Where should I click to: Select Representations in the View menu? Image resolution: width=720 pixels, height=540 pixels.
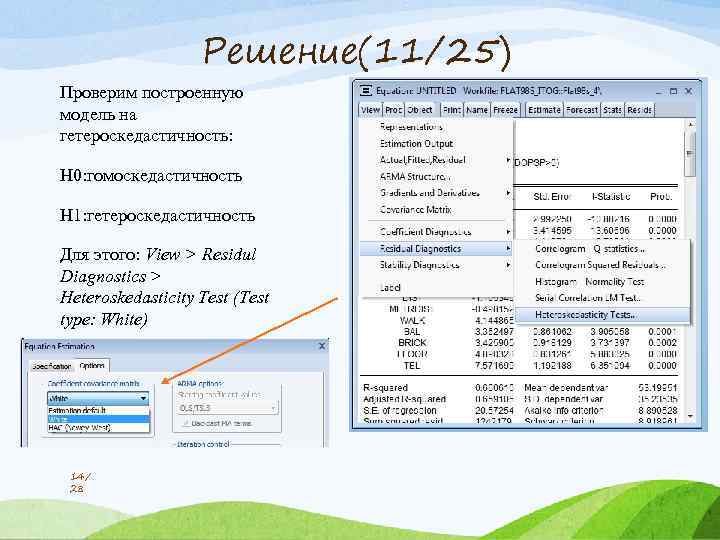pyautogui.click(x=436, y=127)
